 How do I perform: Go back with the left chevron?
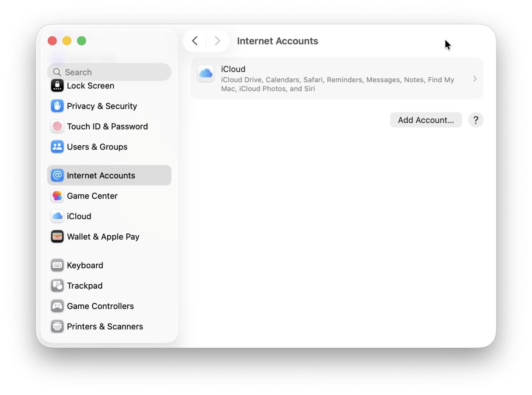coord(195,41)
